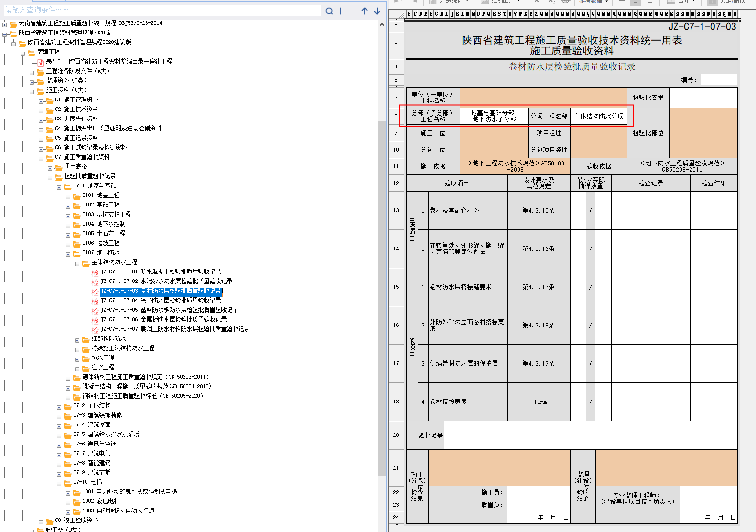Select the C8 竣工验收资料 tree item
The width and height of the screenshot is (756, 532).
tap(76, 521)
